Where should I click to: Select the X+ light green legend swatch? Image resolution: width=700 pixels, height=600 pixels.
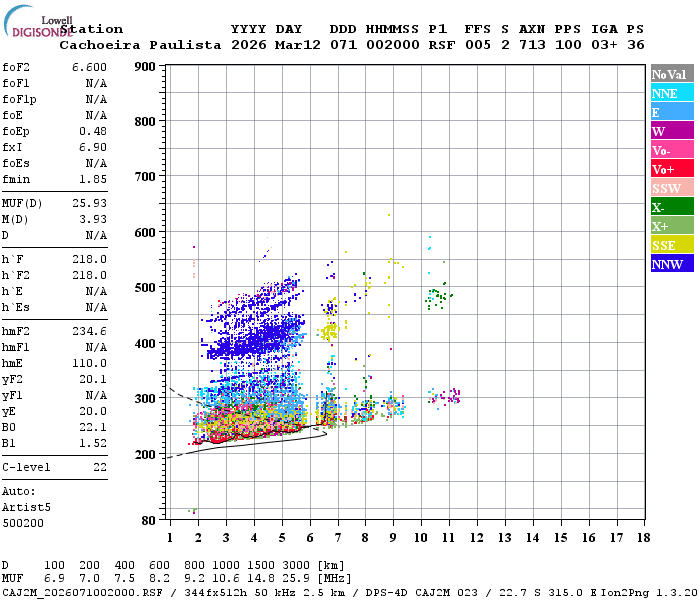pyautogui.click(x=672, y=225)
